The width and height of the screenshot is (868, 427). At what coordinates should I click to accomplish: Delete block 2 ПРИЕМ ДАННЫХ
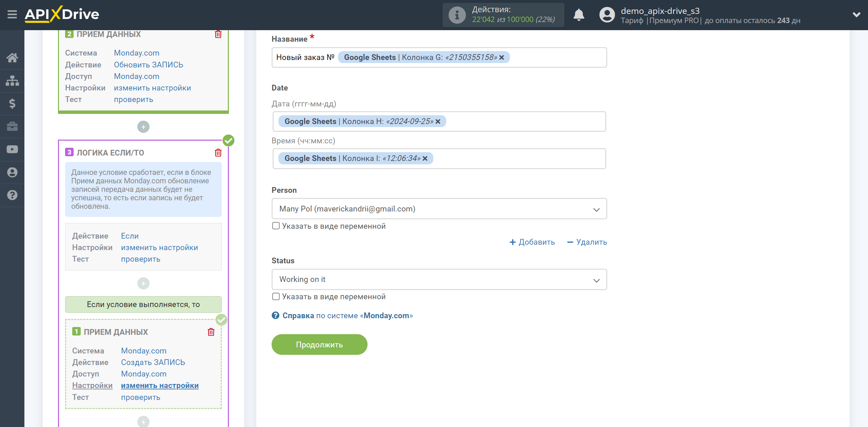[x=218, y=34]
